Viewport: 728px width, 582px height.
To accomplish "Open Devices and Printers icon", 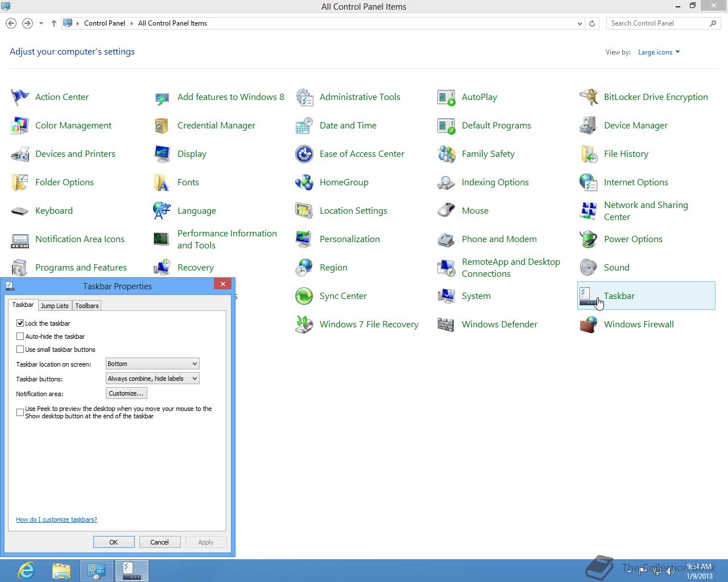I will pos(20,154).
